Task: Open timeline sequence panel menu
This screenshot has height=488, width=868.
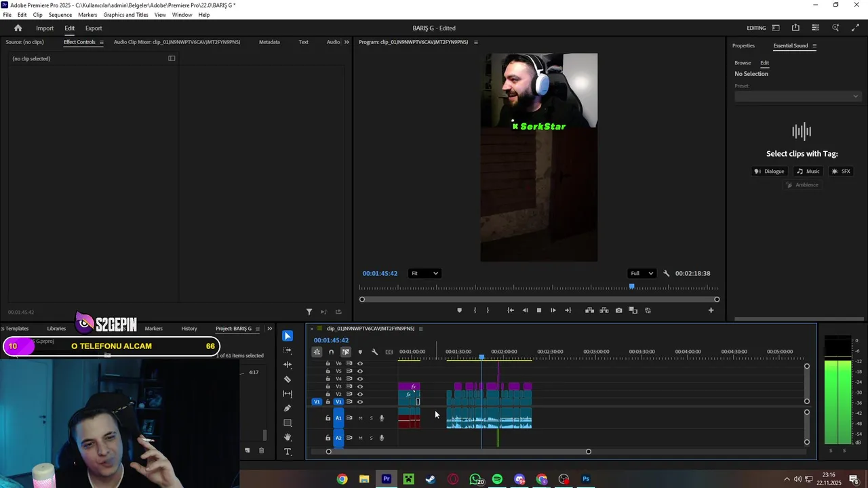Action: point(420,329)
